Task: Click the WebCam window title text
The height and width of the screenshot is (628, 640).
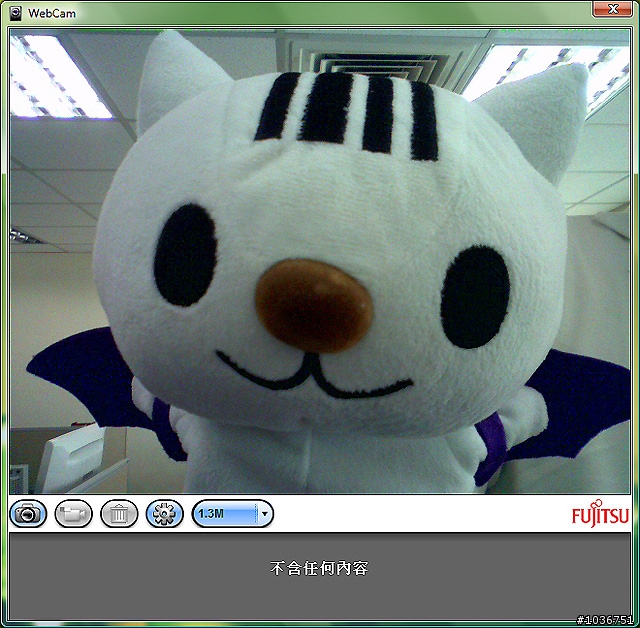Action: point(52,13)
